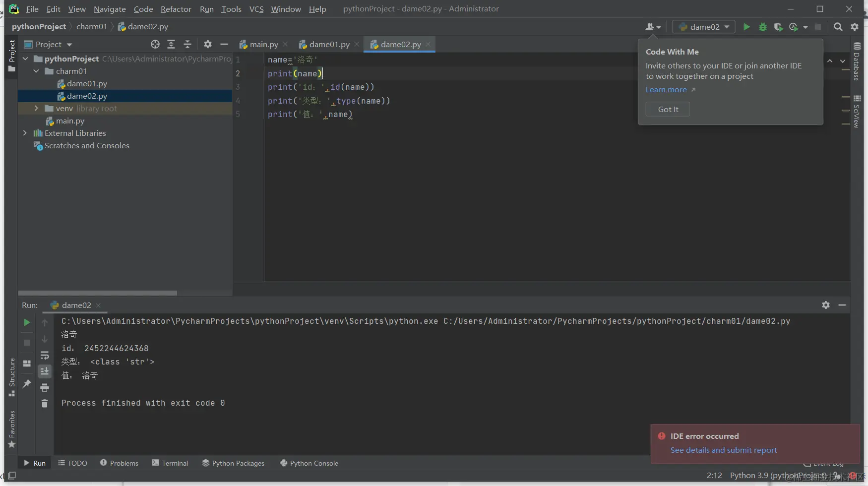Screen dimensions: 868x486
Task: Open the Problems tool window
Action: [x=119, y=463]
